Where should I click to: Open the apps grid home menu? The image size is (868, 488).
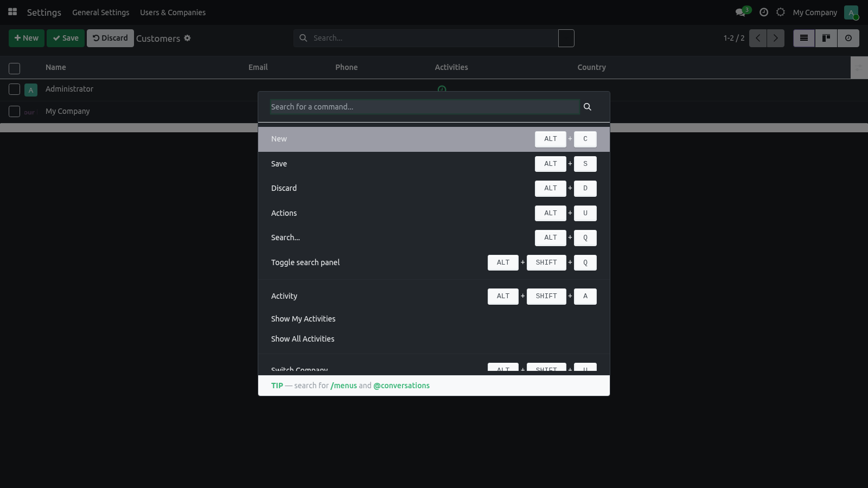coord(12,12)
